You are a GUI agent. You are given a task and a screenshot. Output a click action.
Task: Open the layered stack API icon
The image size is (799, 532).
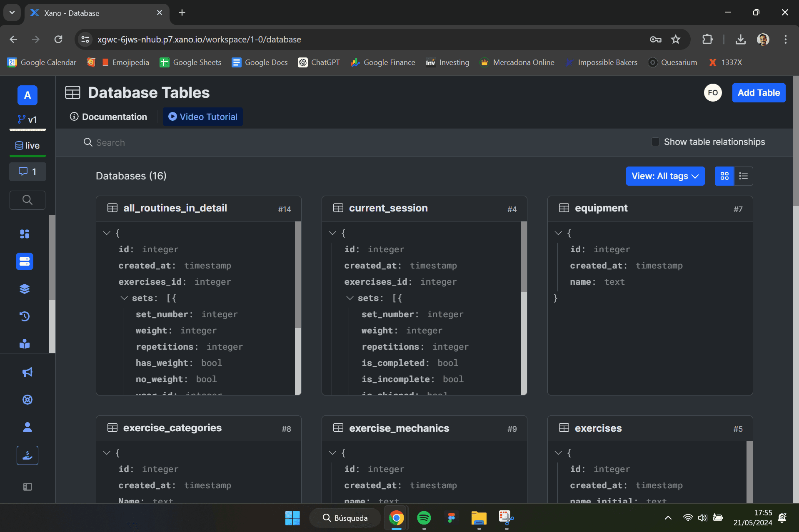click(x=25, y=289)
